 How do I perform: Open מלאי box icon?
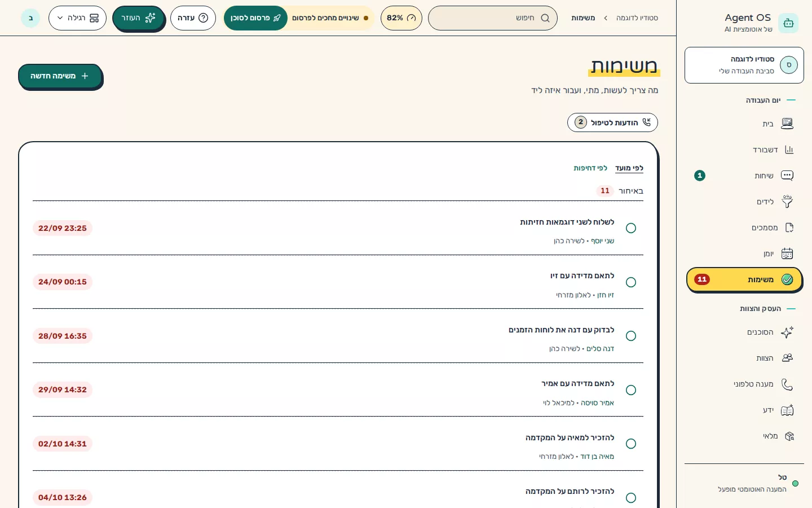pos(789,436)
